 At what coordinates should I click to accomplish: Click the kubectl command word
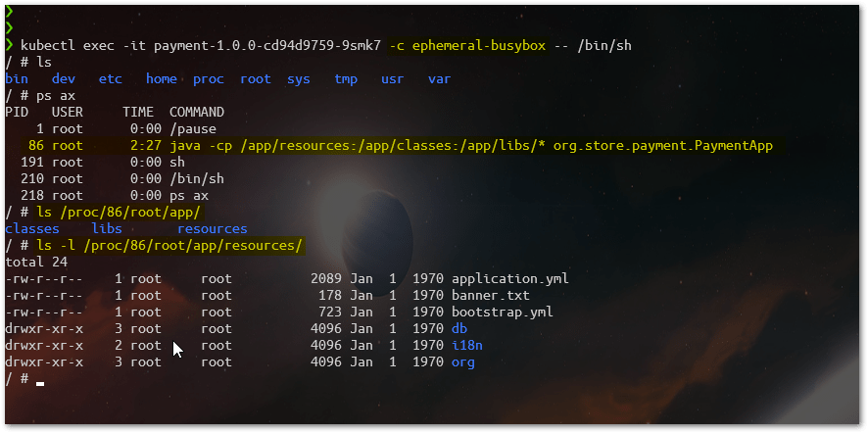[47, 45]
